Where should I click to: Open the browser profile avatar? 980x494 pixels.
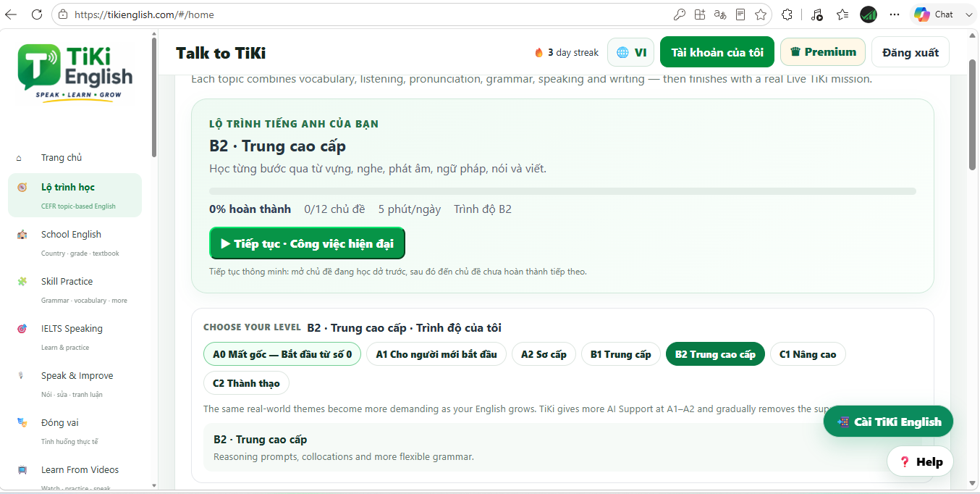pos(869,14)
